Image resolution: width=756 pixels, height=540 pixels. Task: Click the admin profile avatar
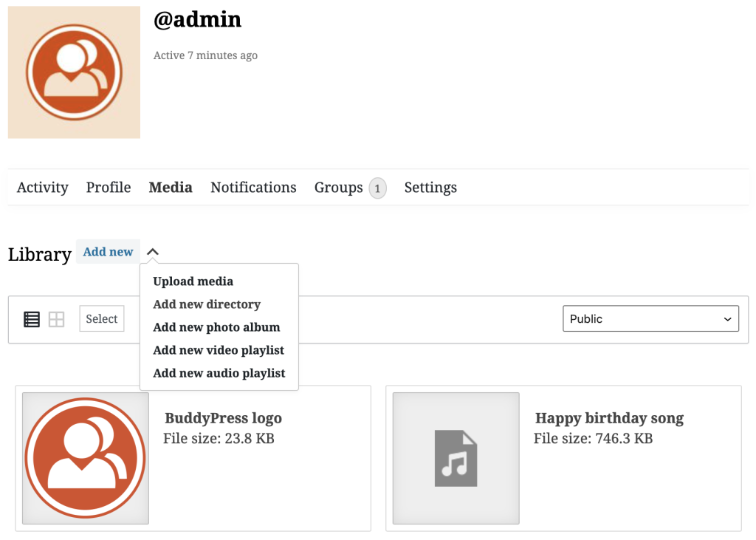[x=74, y=72]
